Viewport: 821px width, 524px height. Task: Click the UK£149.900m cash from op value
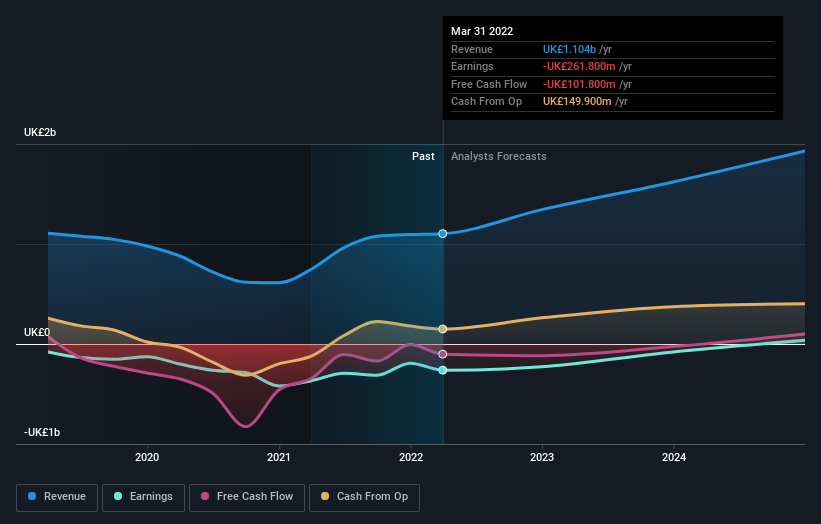coord(577,102)
